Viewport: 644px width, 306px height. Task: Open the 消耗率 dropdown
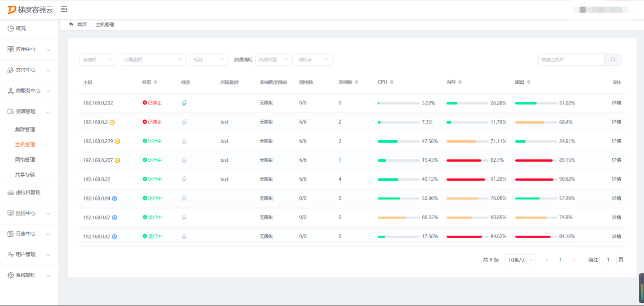pos(313,59)
